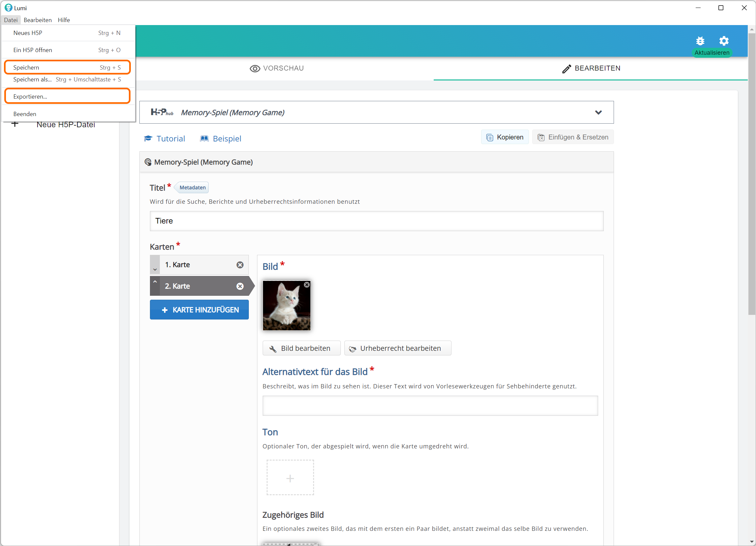756x546 pixels.
Task: Open the Metadaten tag next to Titel
Action: (192, 188)
